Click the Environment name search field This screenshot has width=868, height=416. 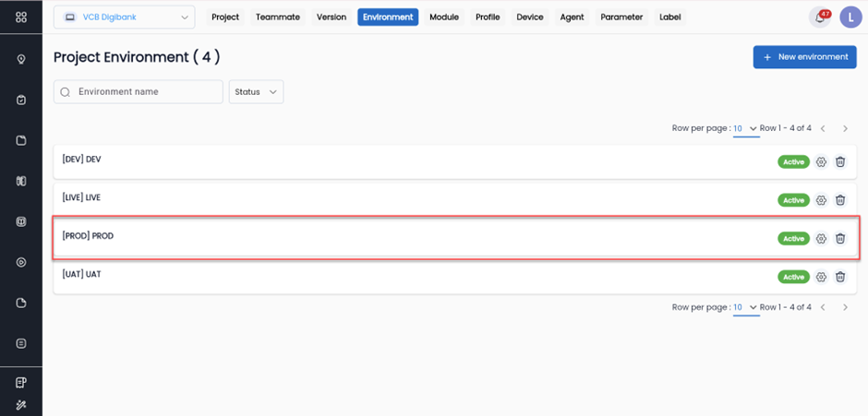(139, 92)
